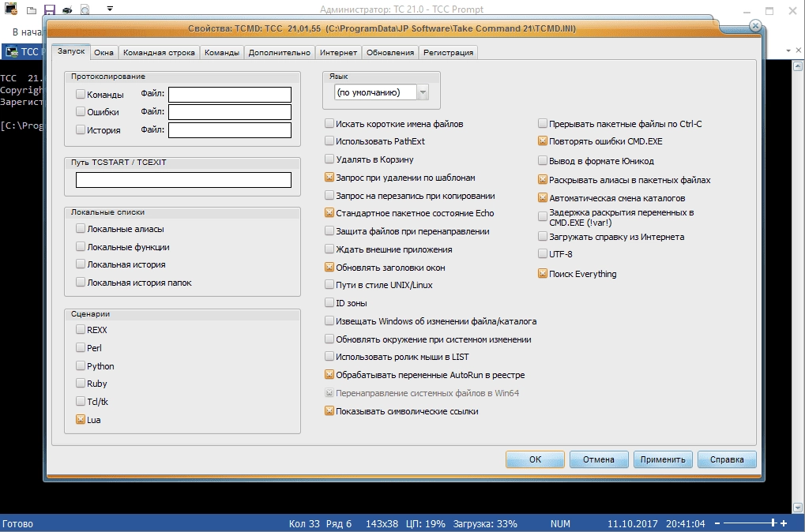Switch to the Дополнительно tab
Screen dimensions: 805x532
point(280,52)
